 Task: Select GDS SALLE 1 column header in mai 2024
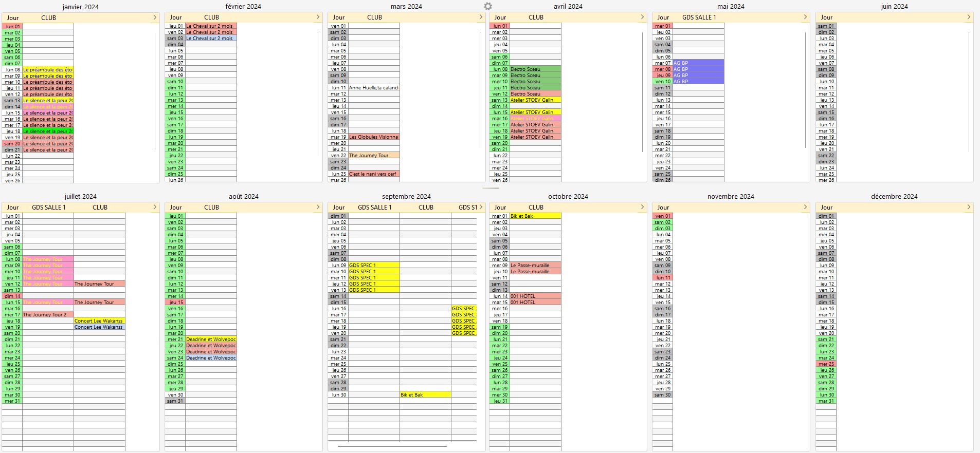[699, 17]
